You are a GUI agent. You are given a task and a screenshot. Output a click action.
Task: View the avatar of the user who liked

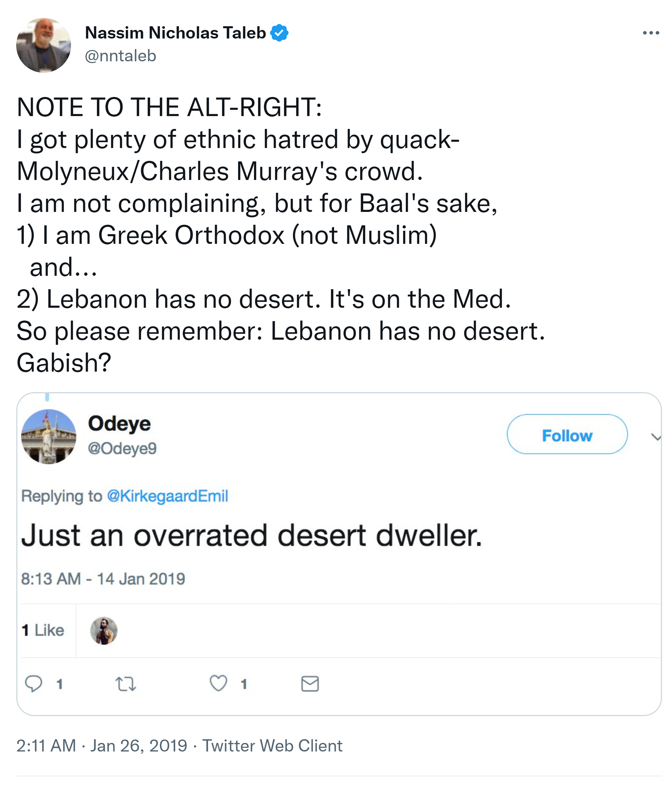point(104,631)
